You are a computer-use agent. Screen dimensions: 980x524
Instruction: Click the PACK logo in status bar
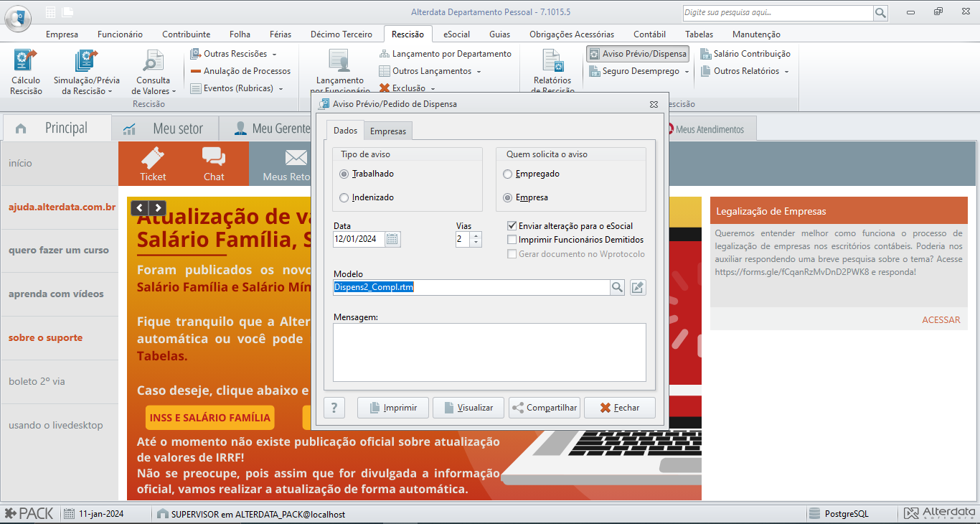(x=29, y=514)
